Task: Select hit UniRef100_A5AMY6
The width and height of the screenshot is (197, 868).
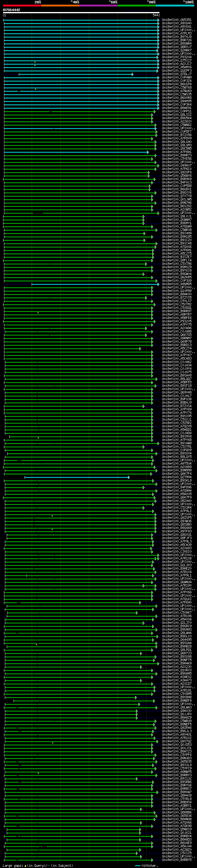Action: click(x=176, y=67)
